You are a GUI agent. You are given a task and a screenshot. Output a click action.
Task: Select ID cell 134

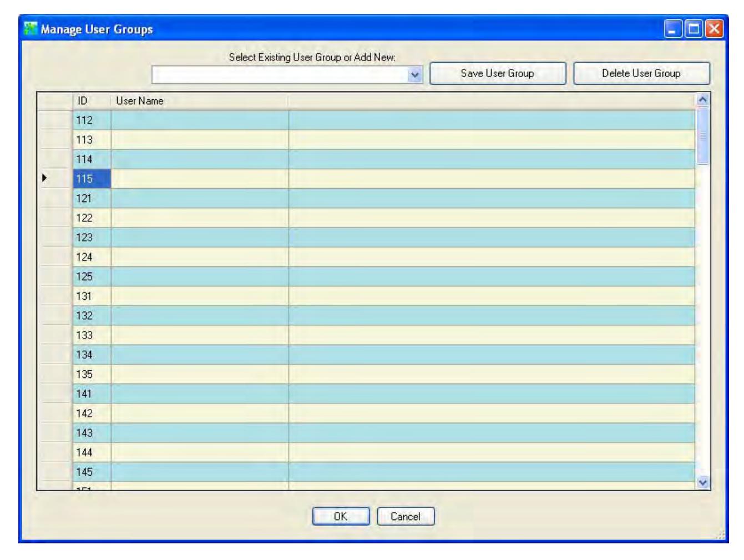(92, 355)
